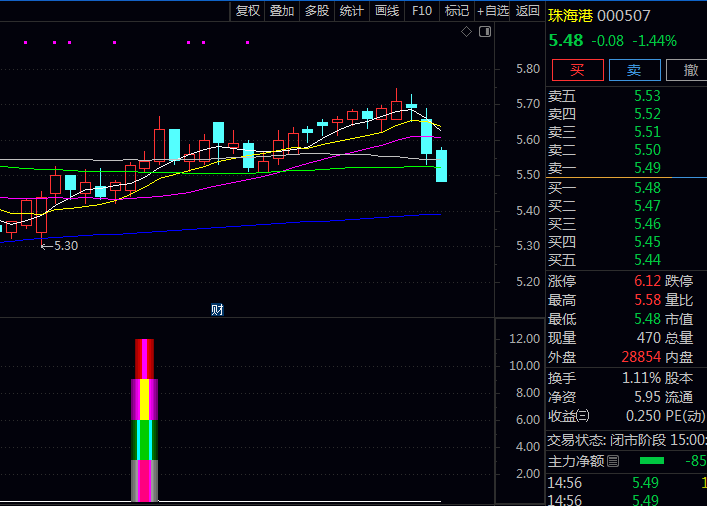Click the 5.30 low price annotation

[60, 246]
